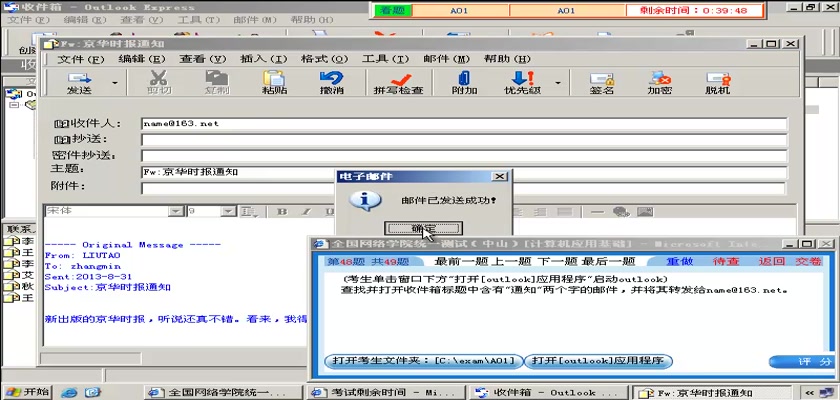Click Internet Explorer quick launch icon

(69, 392)
